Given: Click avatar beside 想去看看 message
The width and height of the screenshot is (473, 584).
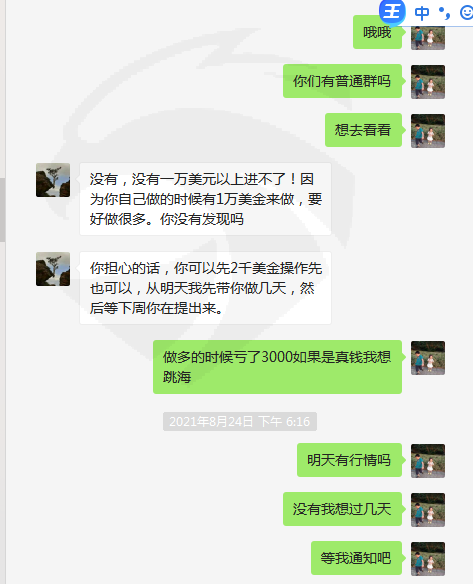Looking at the screenshot, I should tap(428, 131).
